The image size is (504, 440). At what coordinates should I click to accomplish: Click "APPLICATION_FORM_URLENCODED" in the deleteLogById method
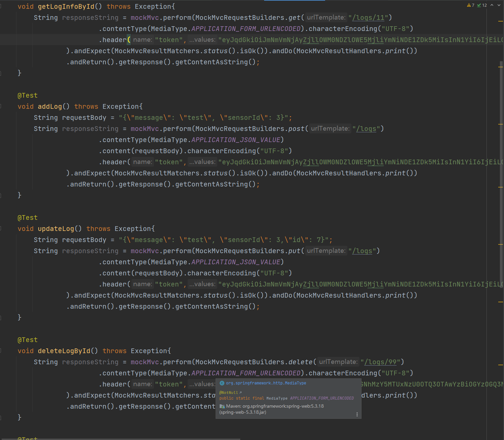coord(246,373)
